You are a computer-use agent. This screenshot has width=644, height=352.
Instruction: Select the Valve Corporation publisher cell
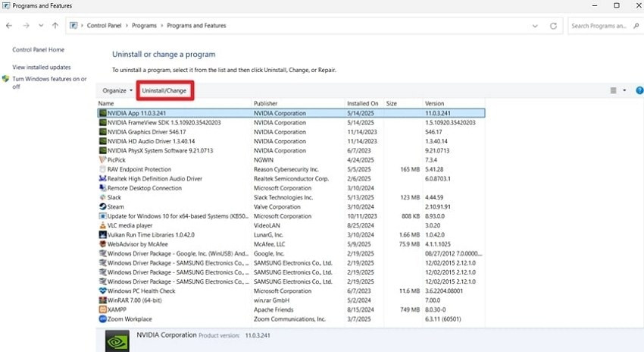pos(277,207)
